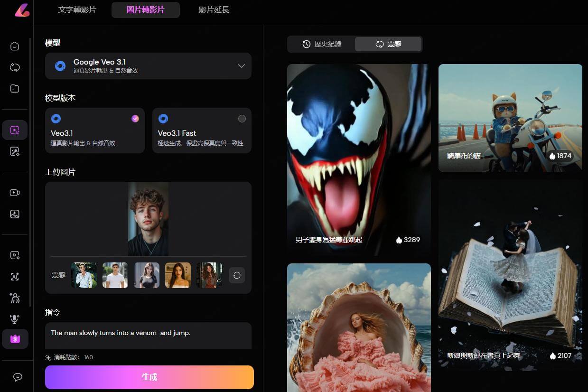This screenshot has width=588, height=392.
Task: Click the model dropdown chevron arrow
Action: [x=242, y=66]
